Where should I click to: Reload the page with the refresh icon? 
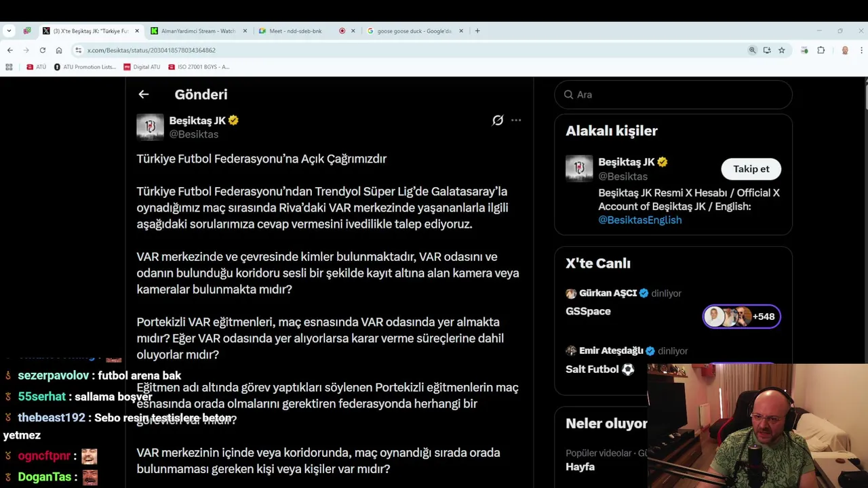(x=42, y=50)
